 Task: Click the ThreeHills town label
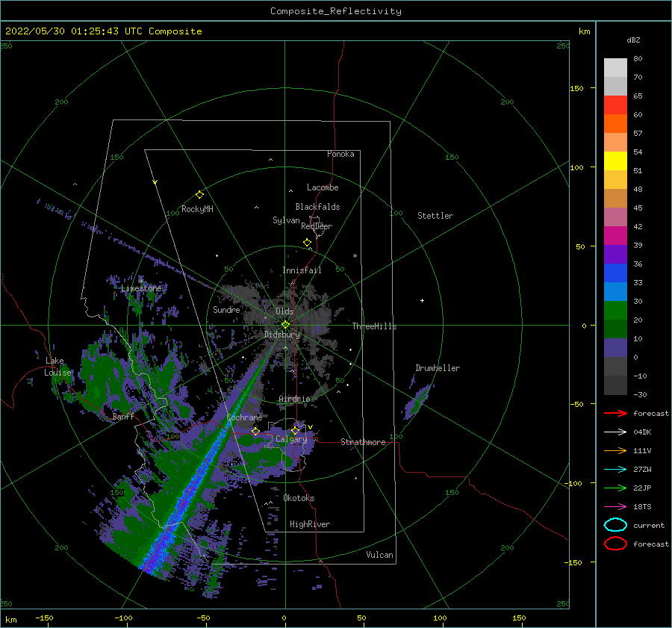pos(375,326)
